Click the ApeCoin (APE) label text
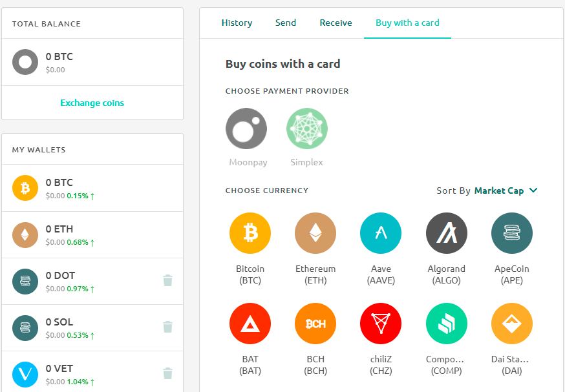565x392 pixels. tap(512, 274)
